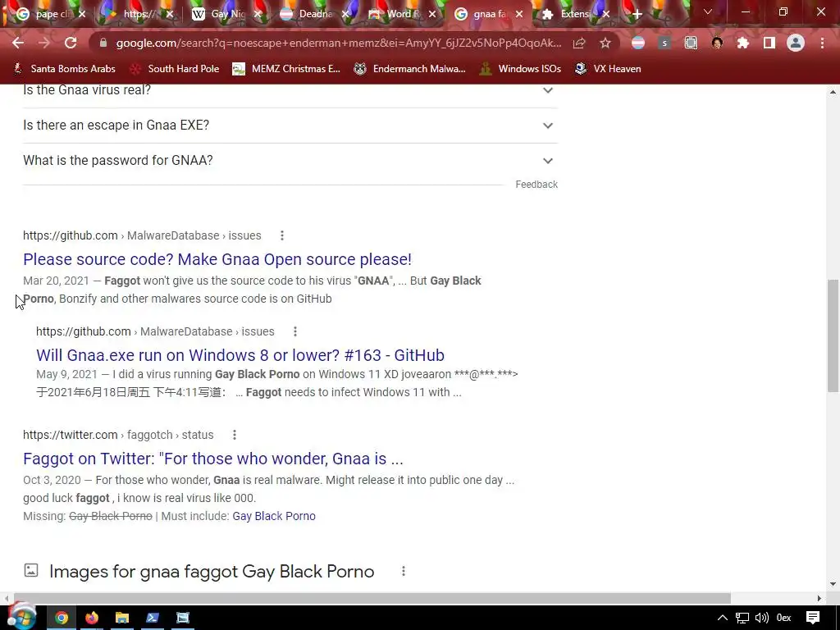
Task: Open PowerShell from the taskbar
Action: (x=153, y=618)
